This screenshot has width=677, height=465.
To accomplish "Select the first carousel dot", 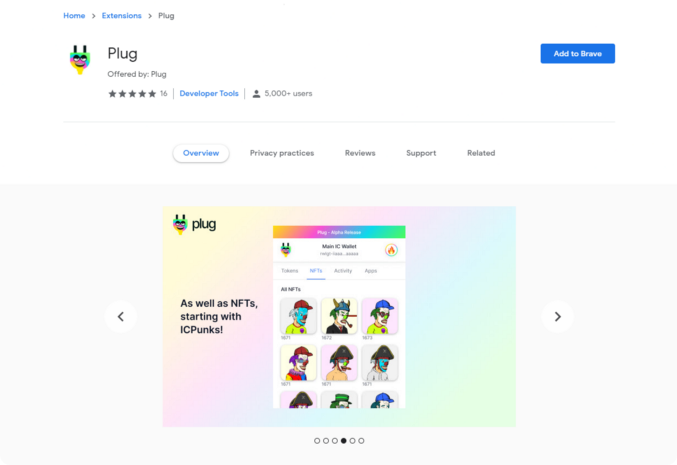I will (x=317, y=441).
